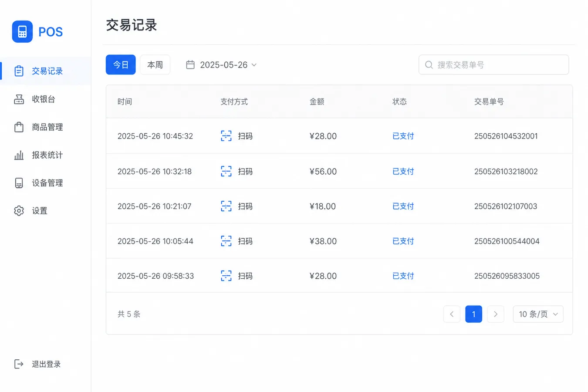Click the timestamp 2025-05-26 10:32:18
The height and width of the screenshot is (392, 588).
pyautogui.click(x=155, y=171)
